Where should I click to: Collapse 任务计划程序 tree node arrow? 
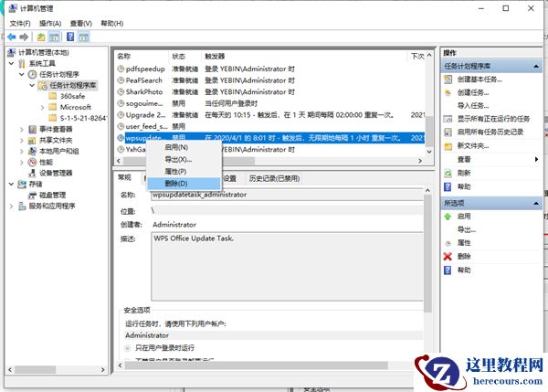(22, 74)
